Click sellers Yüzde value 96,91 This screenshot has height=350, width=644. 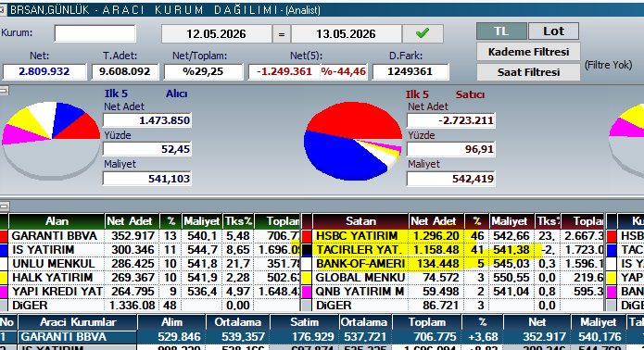pos(451,149)
